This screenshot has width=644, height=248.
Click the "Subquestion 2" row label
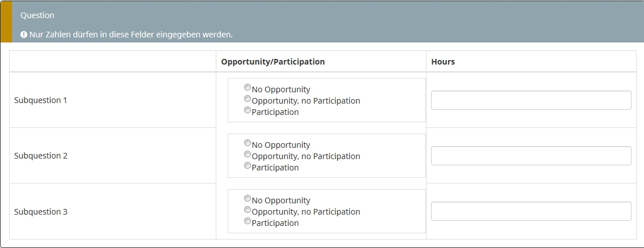(41, 156)
